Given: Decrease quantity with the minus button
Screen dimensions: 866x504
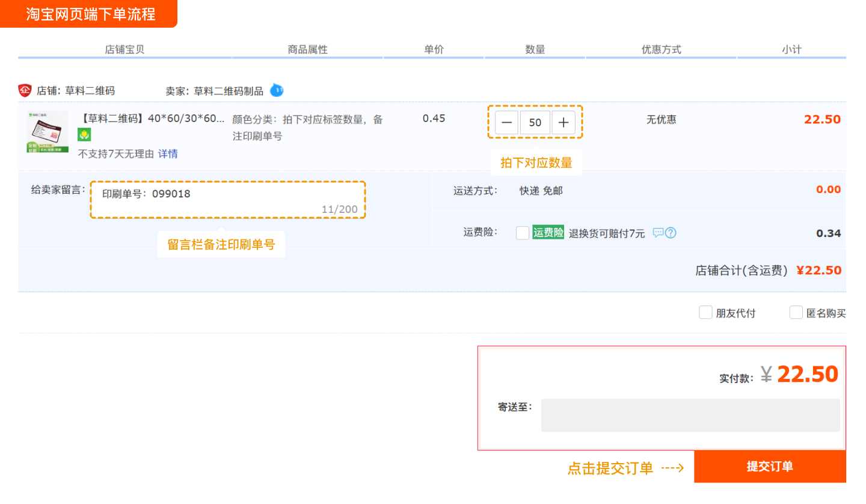Looking at the screenshot, I should pos(506,122).
